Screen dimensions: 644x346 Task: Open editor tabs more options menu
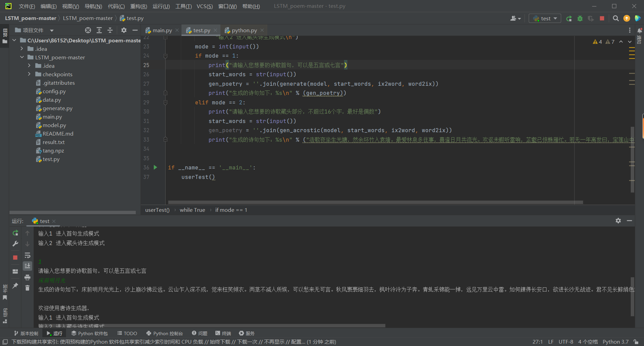point(630,30)
